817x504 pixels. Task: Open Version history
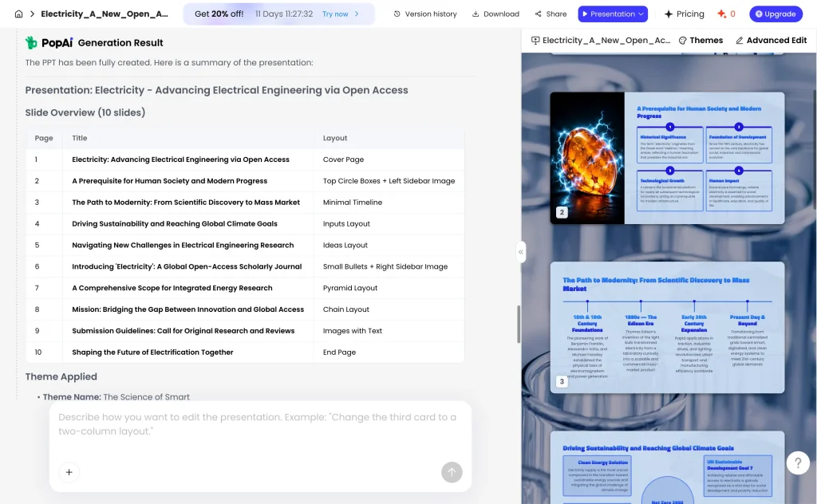coord(425,14)
